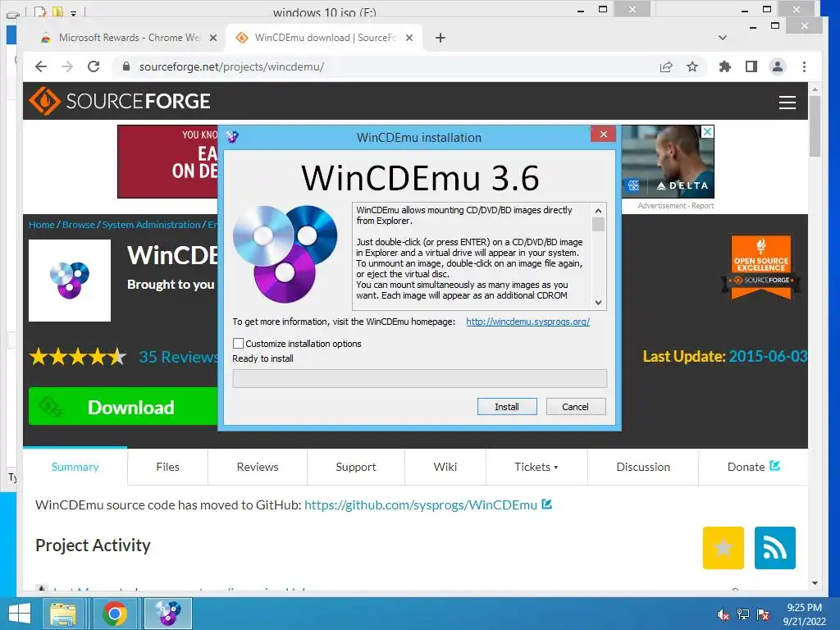The image size is (840, 630).
Task: Click the blue RSS feed icon
Action: [774, 547]
